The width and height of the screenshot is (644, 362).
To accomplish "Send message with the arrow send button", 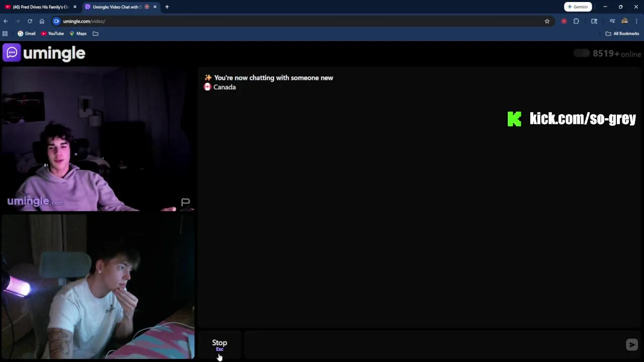I will point(631,344).
